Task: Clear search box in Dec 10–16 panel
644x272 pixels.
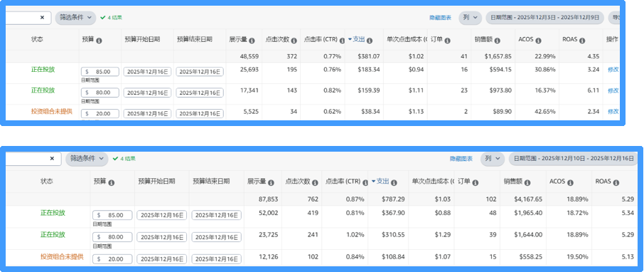Action: tap(52, 158)
